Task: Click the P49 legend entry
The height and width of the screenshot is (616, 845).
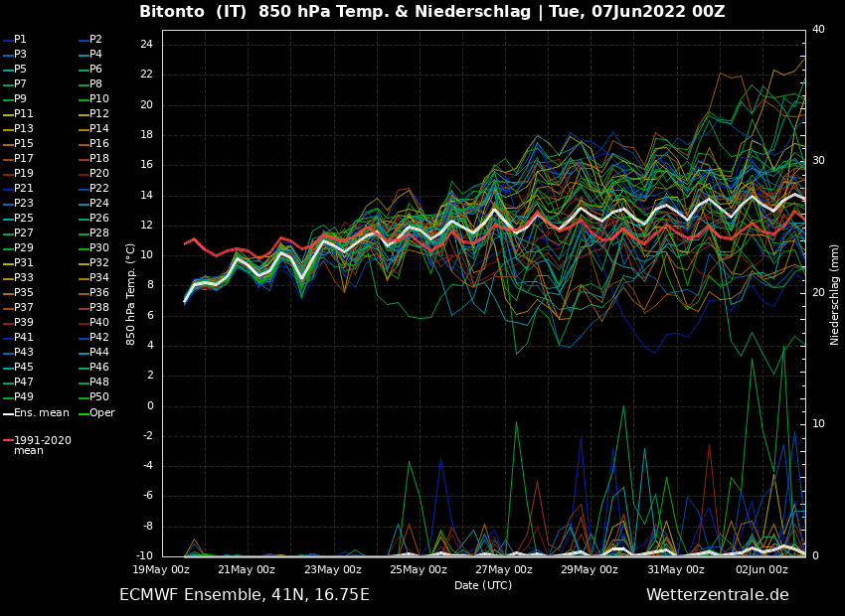Action: pos(18,396)
